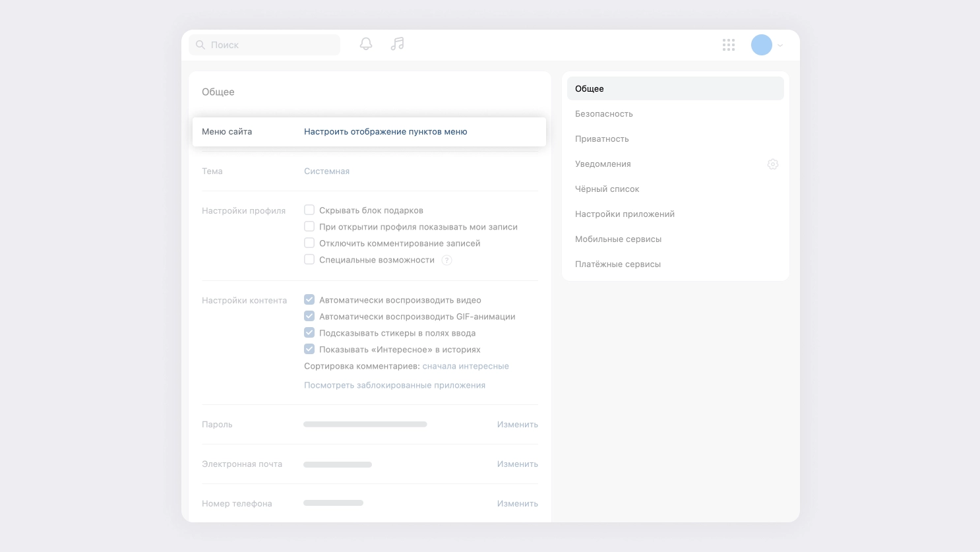Viewport: 980px width, 552px height.
Task: Open the services grid icon
Action: click(x=729, y=45)
